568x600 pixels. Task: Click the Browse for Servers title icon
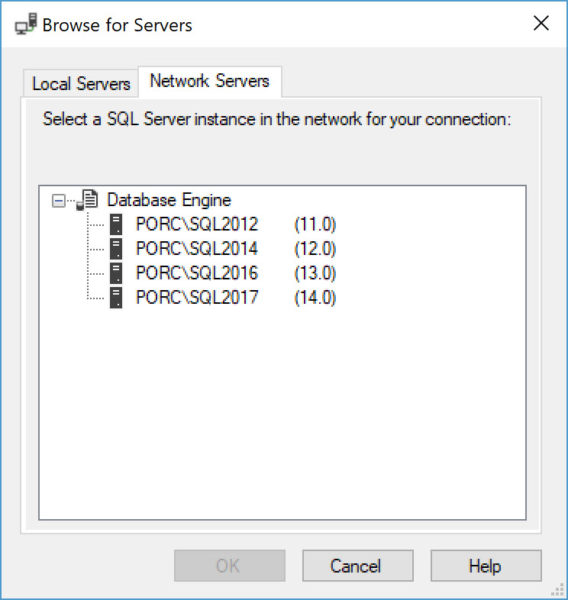click(x=26, y=24)
